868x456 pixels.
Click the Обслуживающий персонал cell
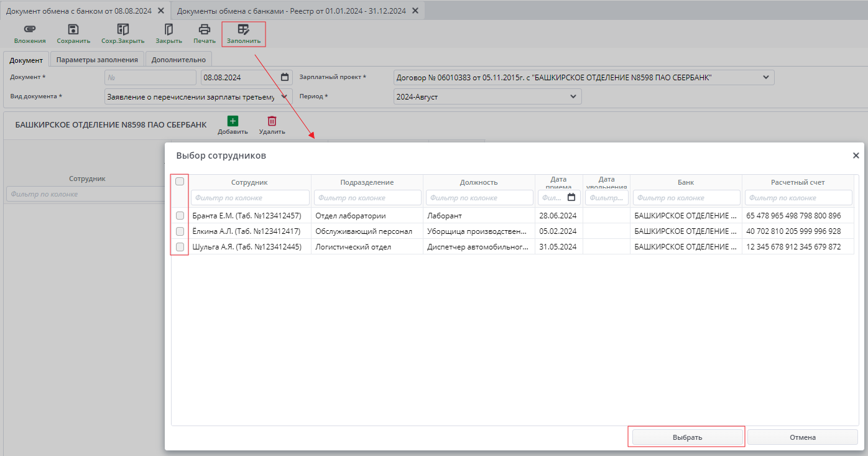click(367, 231)
